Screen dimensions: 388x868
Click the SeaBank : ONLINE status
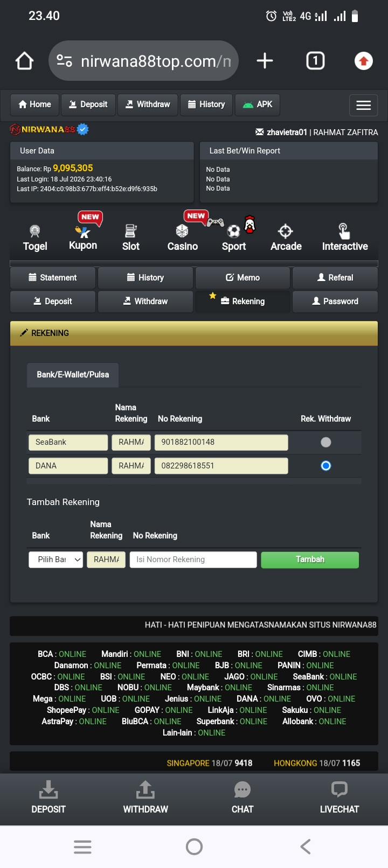pos(325,677)
